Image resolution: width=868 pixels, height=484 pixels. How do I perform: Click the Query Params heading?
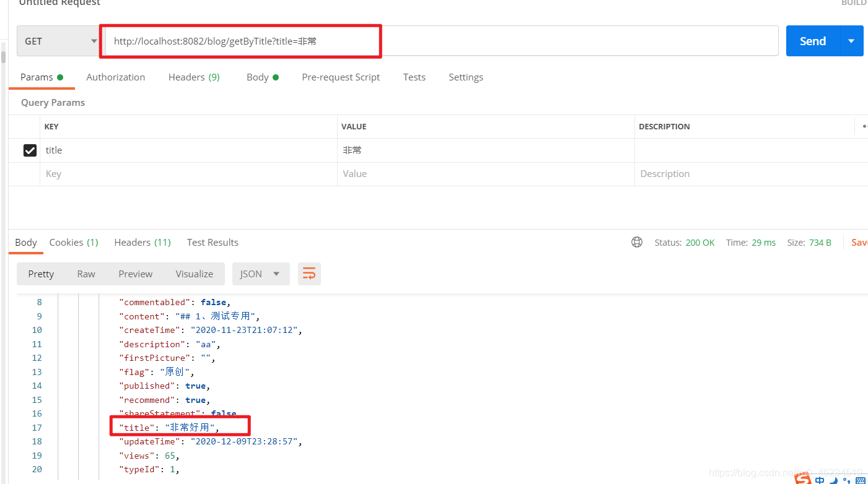pyautogui.click(x=53, y=103)
